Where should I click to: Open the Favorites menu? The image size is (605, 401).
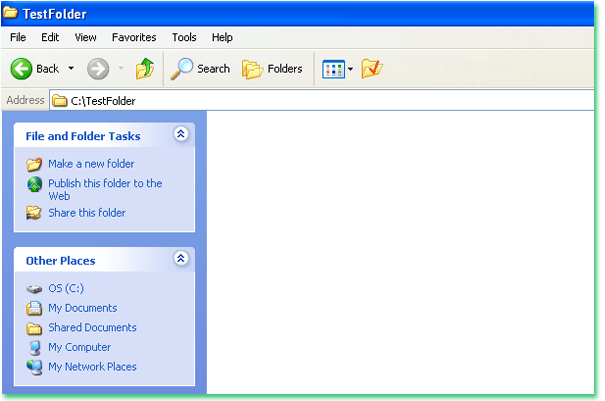pos(134,37)
